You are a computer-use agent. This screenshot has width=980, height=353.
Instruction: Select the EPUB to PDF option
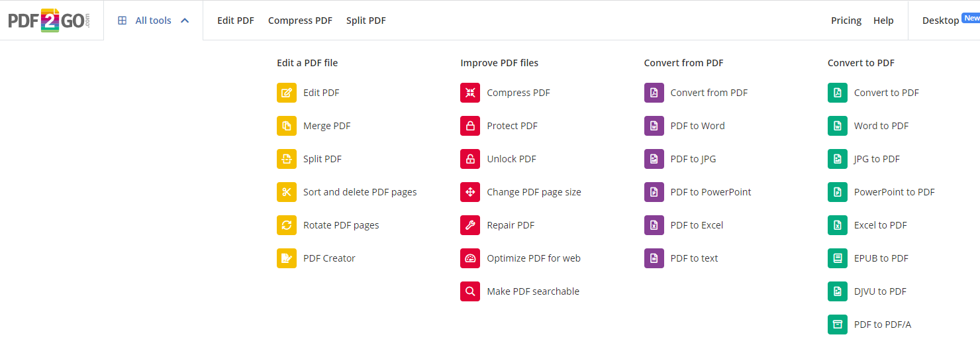click(x=881, y=258)
